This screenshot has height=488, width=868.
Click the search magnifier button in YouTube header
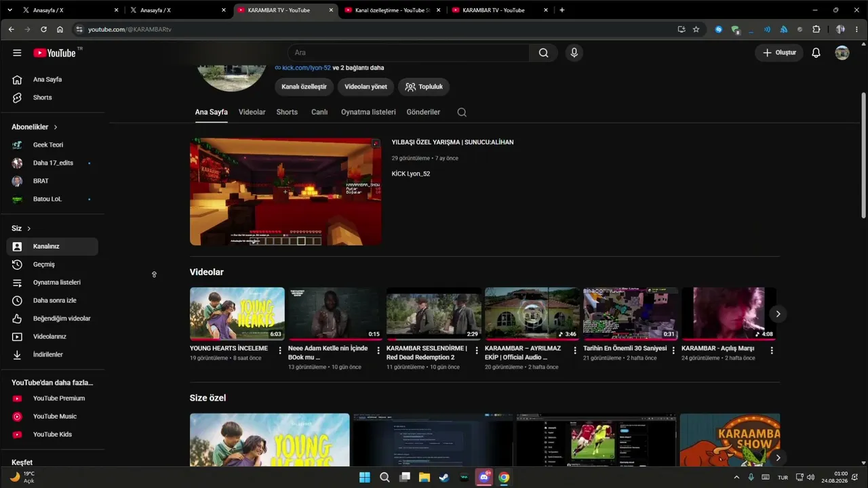coord(543,53)
